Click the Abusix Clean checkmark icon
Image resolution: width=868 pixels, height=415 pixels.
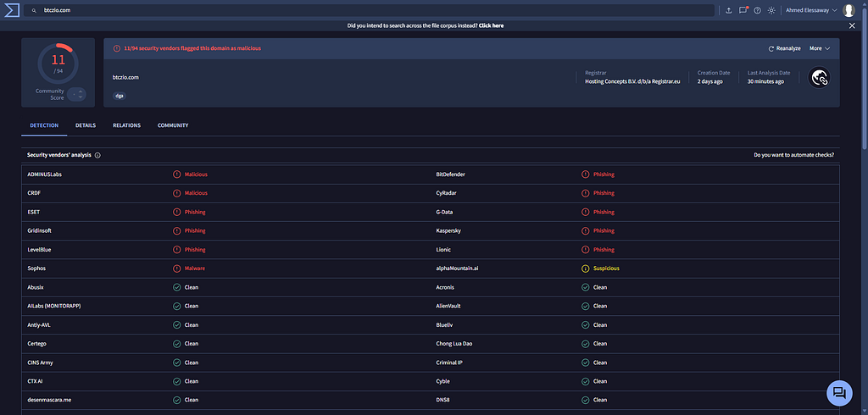[x=176, y=287]
